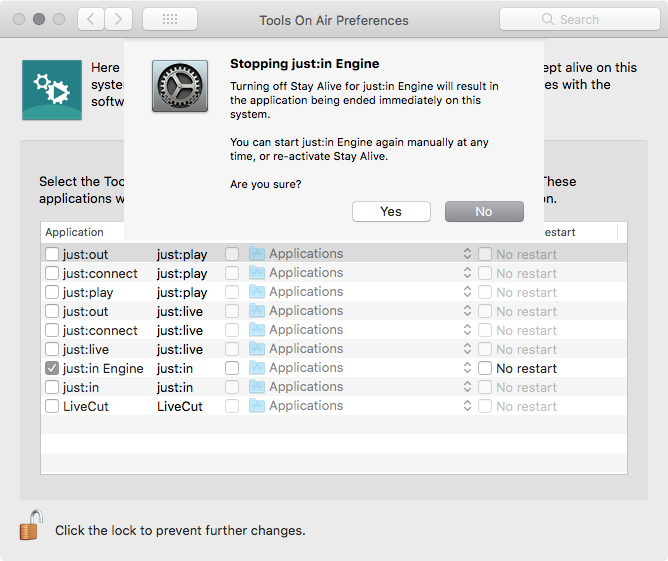The height and width of the screenshot is (561, 668).
Task: Click the folder icon in the just:play application row
Action: tap(257, 292)
